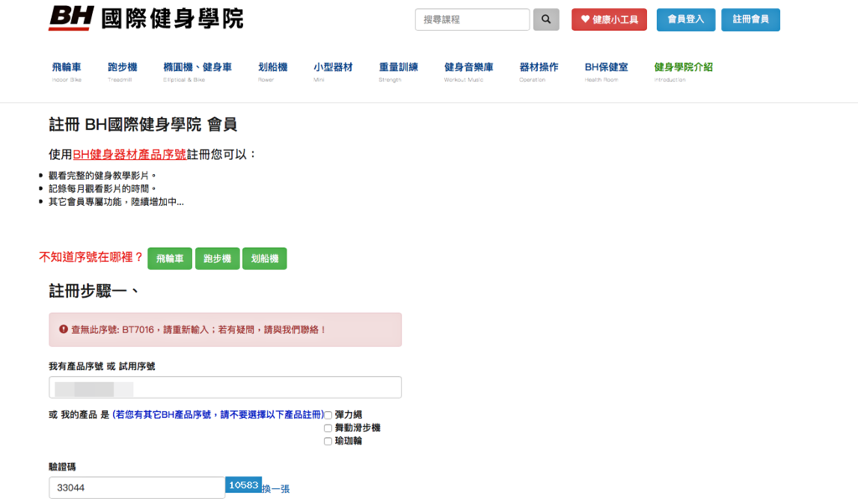Open the 小型器材 Mini menu
The height and width of the screenshot is (504, 858).
click(x=333, y=72)
